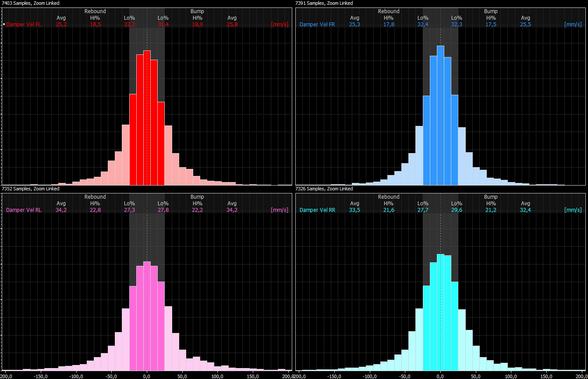This screenshot has width=588, height=379.
Task: Click the '7352 Samples, Zoom Linked' header
Action: click(31, 189)
